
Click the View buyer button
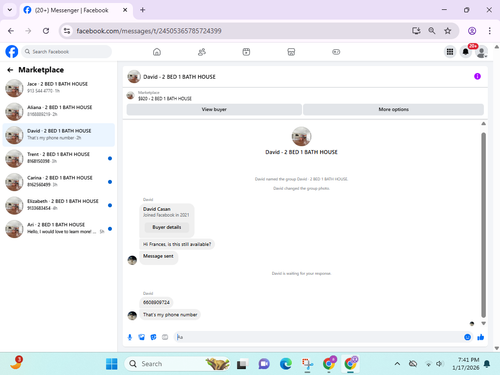pos(214,109)
